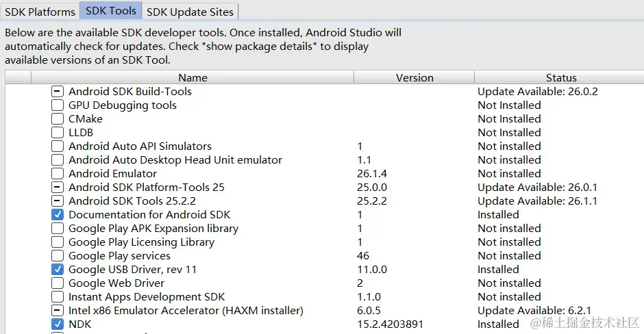Uncheck the NDK checkbox
644x334 pixels.
click(58, 324)
